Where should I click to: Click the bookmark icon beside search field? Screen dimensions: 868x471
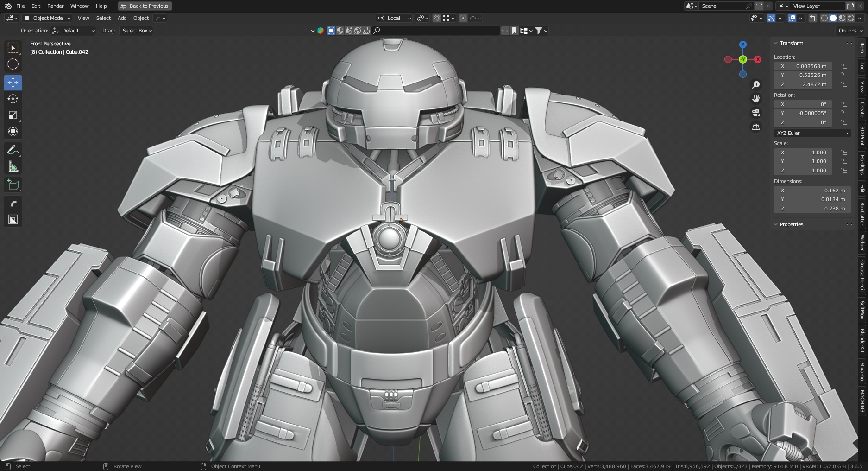[x=514, y=31]
